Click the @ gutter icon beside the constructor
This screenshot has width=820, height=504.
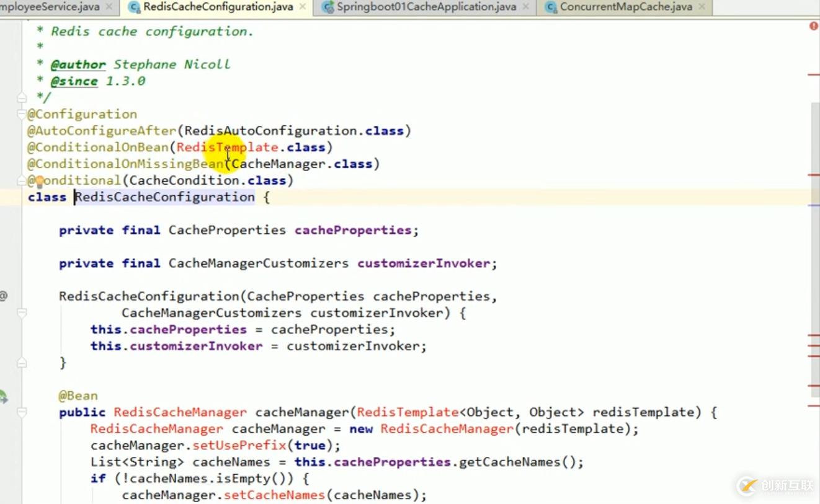(x=4, y=296)
